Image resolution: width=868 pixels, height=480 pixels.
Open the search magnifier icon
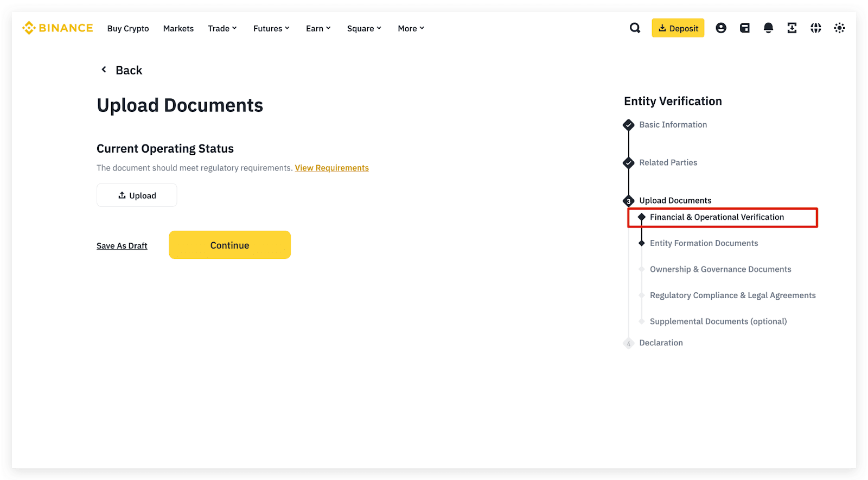635,28
